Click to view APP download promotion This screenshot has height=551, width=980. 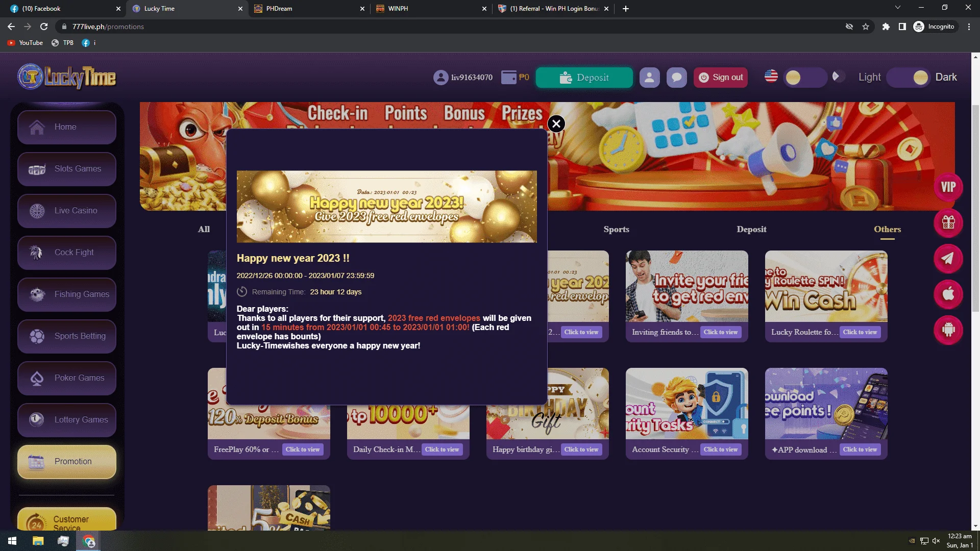click(860, 449)
